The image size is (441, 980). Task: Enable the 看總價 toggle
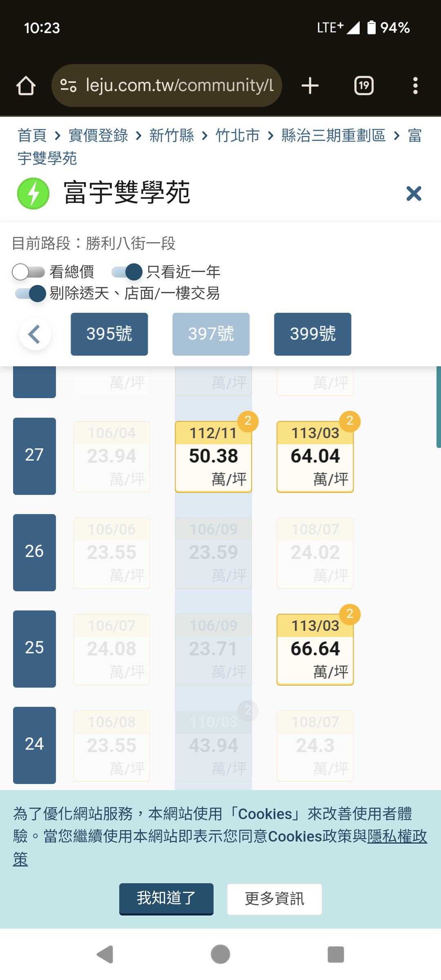pos(28,272)
